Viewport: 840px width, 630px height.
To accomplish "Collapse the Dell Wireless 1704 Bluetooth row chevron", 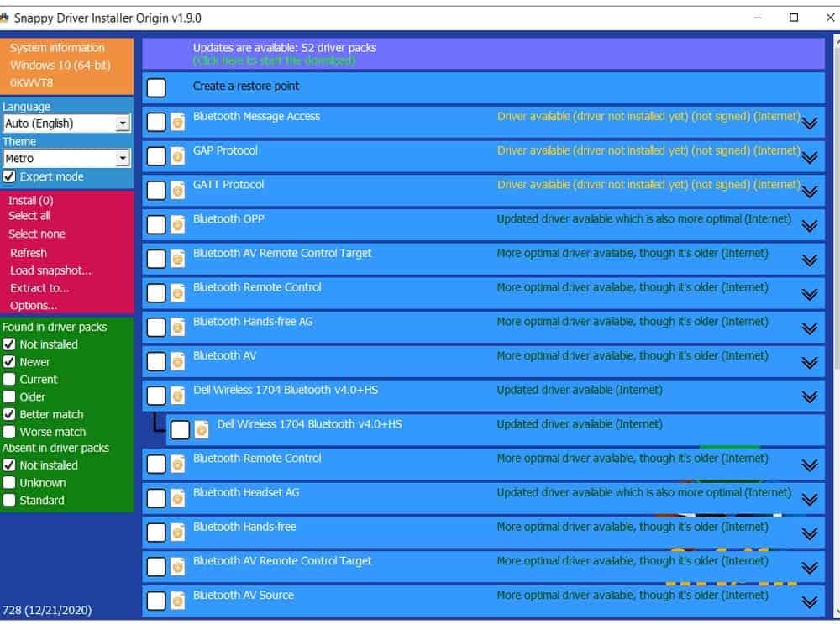I will click(810, 397).
